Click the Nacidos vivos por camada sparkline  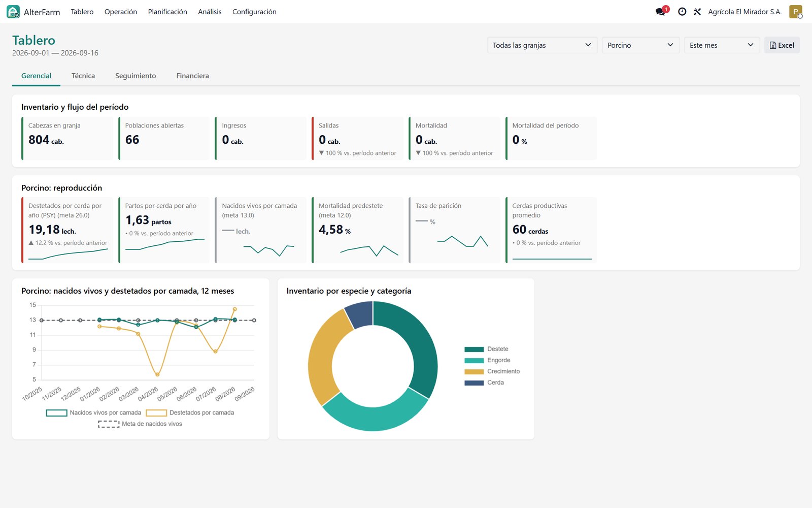coord(268,250)
